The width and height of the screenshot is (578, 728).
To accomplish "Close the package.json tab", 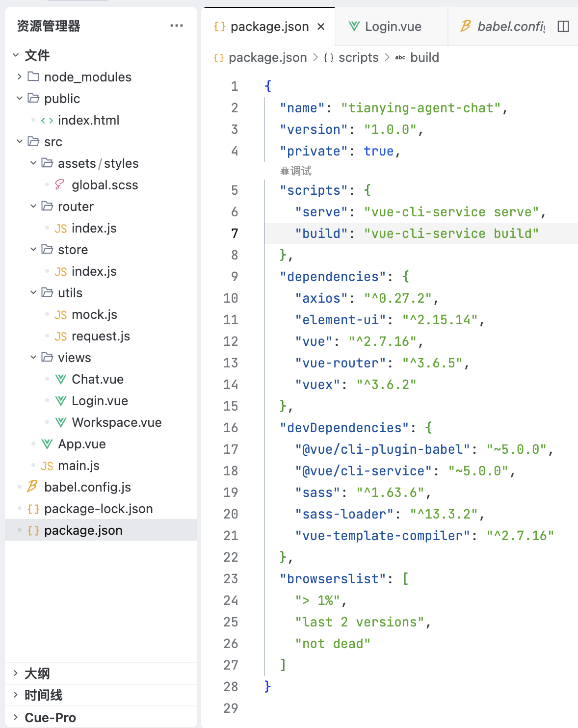I will point(321,26).
